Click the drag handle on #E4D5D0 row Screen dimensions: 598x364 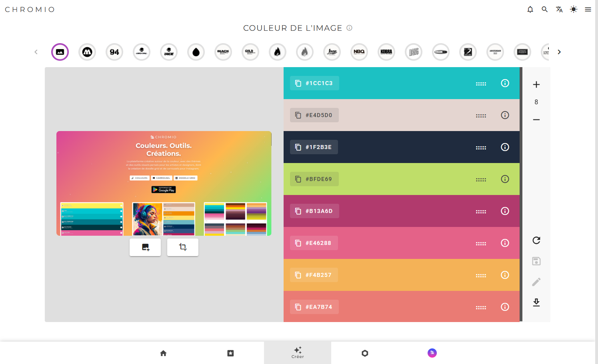tap(481, 115)
